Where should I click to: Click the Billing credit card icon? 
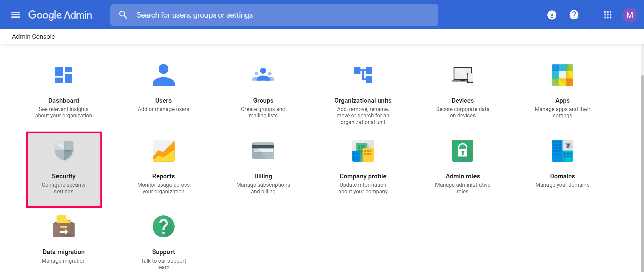point(263,150)
